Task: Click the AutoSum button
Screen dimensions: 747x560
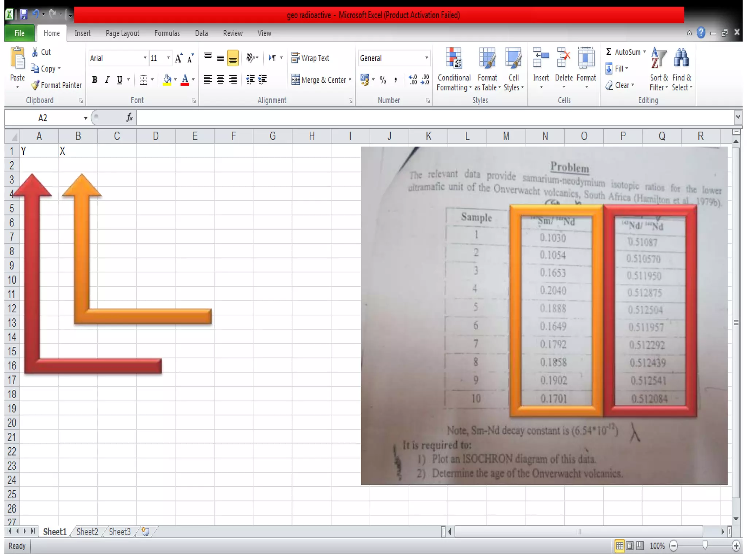Action: [623, 52]
